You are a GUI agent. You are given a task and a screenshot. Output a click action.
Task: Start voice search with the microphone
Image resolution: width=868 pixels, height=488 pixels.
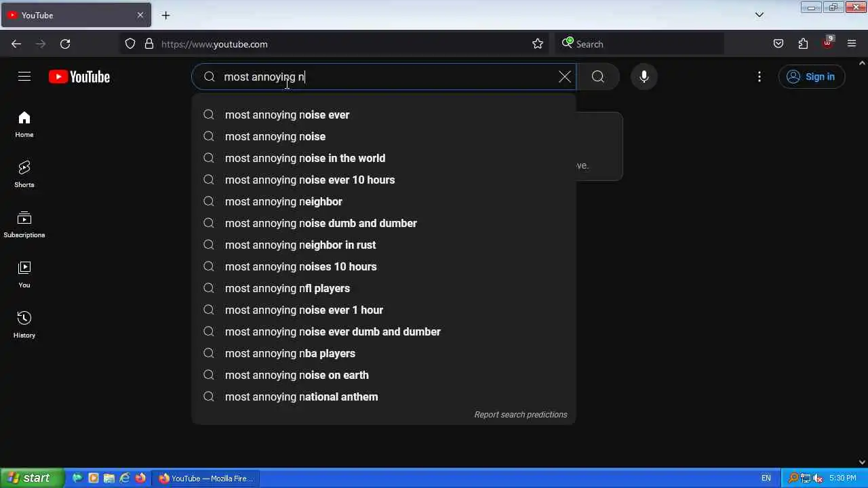(x=644, y=77)
